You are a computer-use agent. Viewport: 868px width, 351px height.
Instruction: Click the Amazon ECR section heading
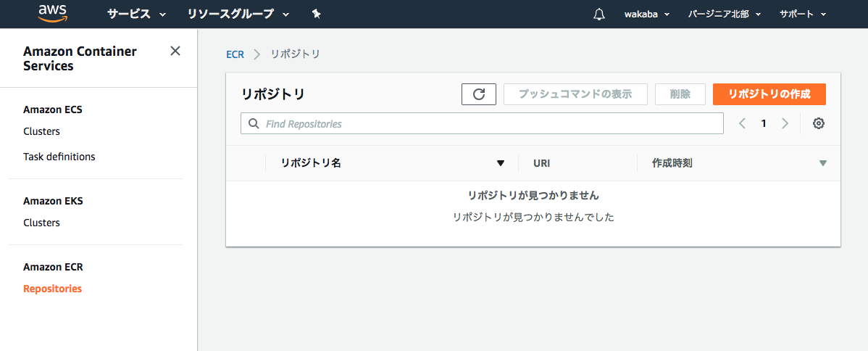click(x=53, y=267)
